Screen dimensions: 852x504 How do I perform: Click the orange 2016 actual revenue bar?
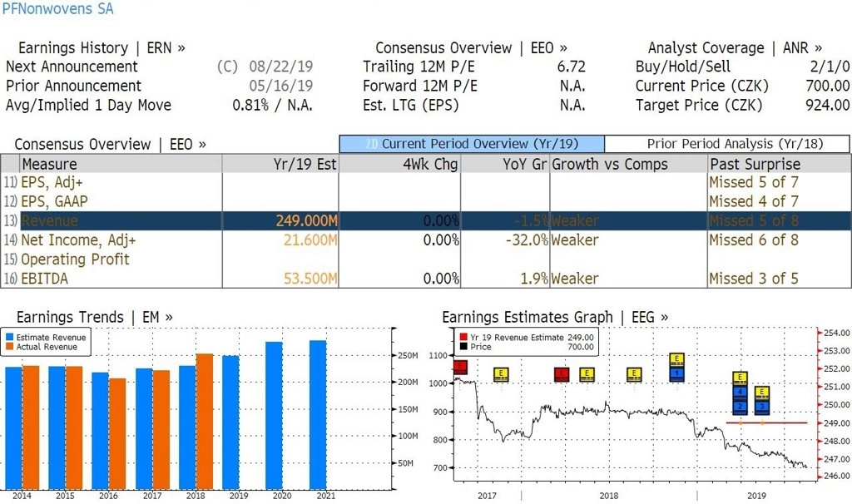tap(117, 434)
